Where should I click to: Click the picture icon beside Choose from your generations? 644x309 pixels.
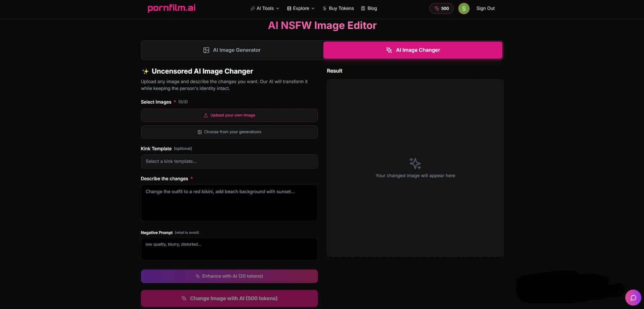pos(200,132)
